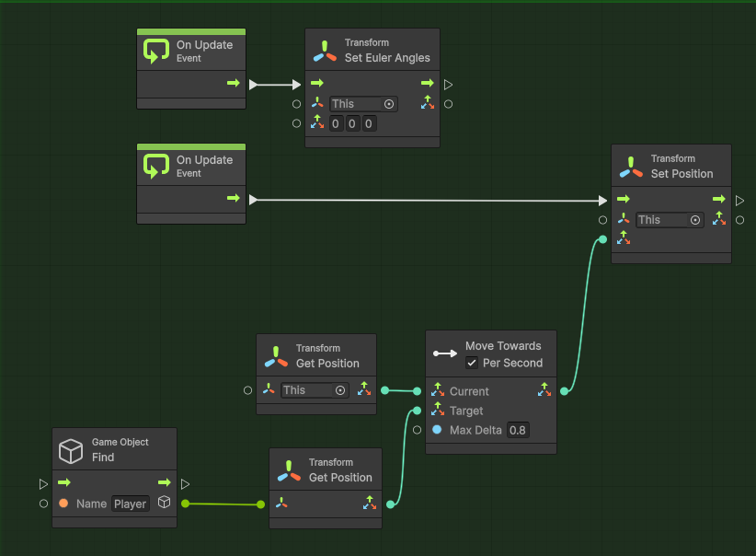The height and width of the screenshot is (556, 756).
Task: Select the Move Towards node header
Action: pyautogui.click(x=502, y=346)
